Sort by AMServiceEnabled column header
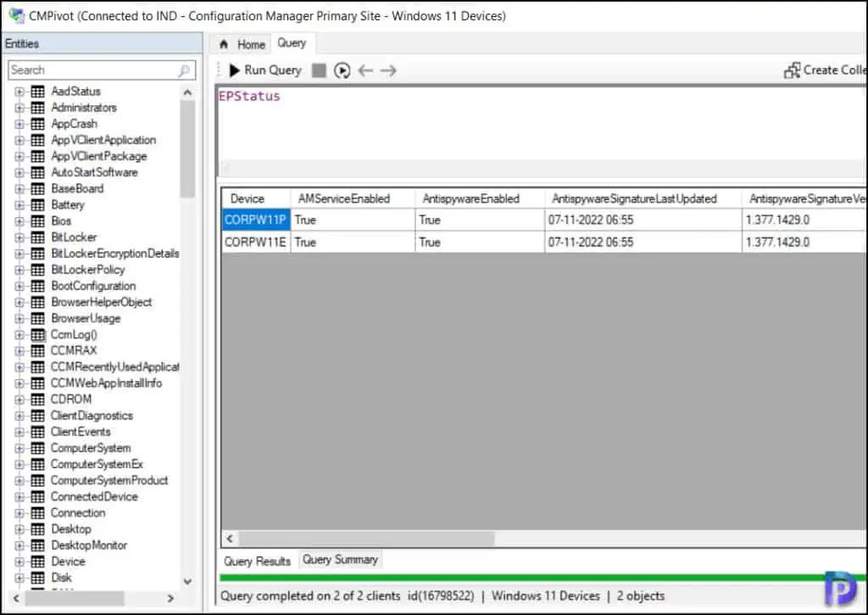 pyautogui.click(x=353, y=198)
